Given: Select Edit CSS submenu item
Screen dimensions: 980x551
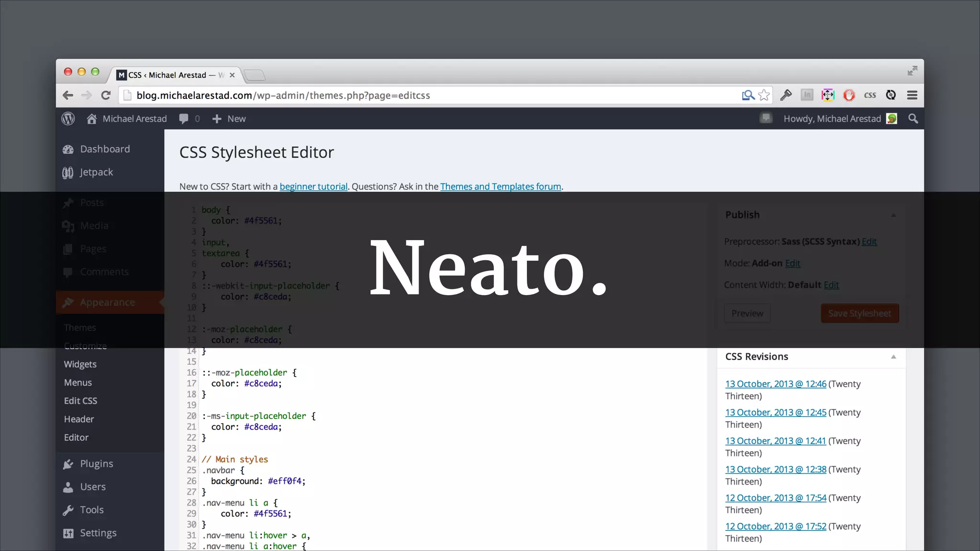Looking at the screenshot, I should click(x=80, y=401).
